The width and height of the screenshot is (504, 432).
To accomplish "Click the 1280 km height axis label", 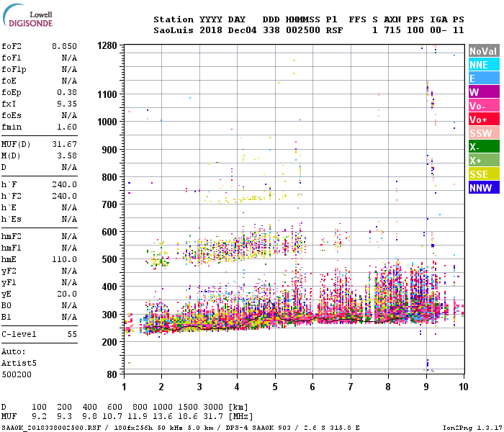I will pos(107,45).
